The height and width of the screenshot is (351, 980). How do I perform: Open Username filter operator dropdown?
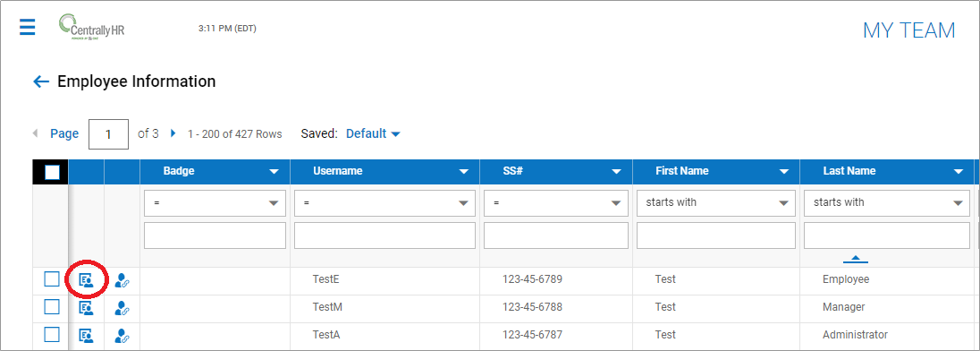384,203
